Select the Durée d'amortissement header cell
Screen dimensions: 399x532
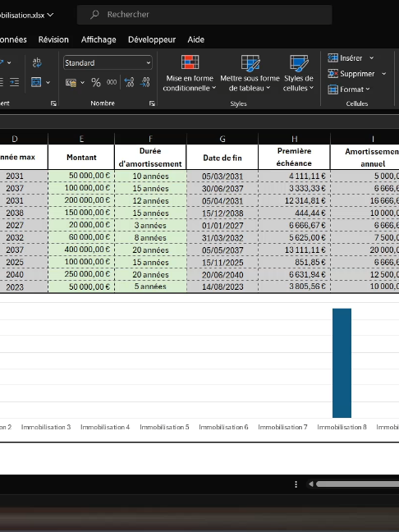[x=150, y=157]
